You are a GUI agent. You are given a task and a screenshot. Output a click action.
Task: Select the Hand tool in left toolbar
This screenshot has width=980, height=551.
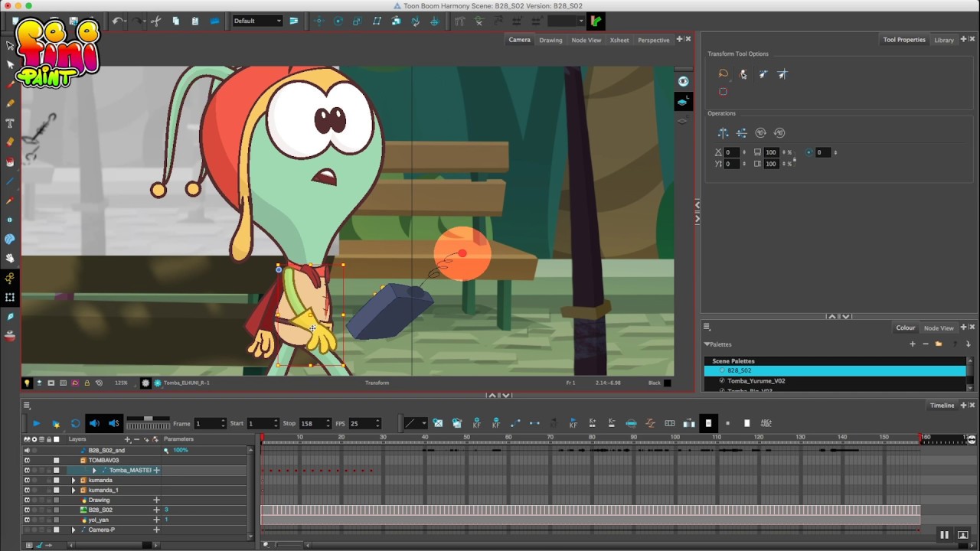coord(10,259)
